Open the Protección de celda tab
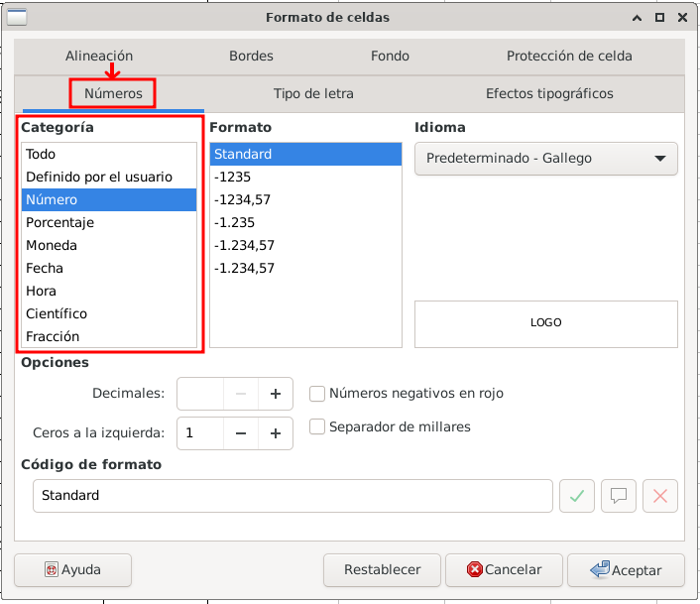Image resolution: width=700 pixels, height=604 pixels. pyautogui.click(x=569, y=56)
